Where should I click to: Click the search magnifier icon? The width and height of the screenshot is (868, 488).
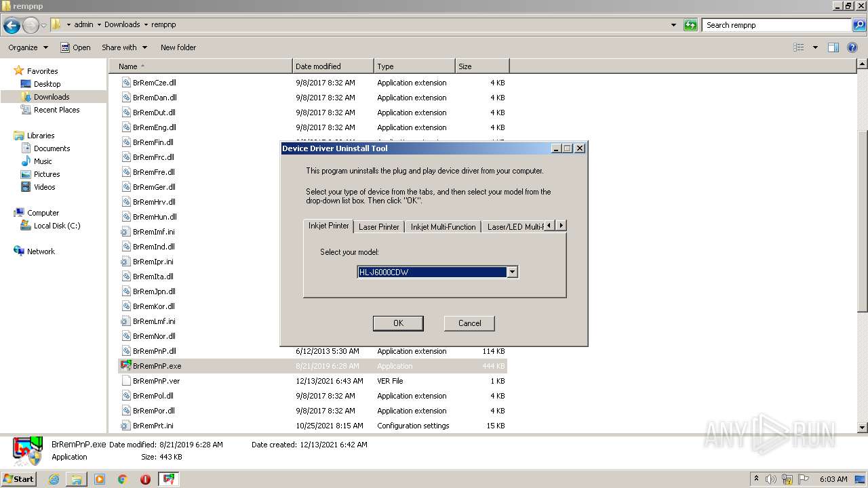click(859, 25)
